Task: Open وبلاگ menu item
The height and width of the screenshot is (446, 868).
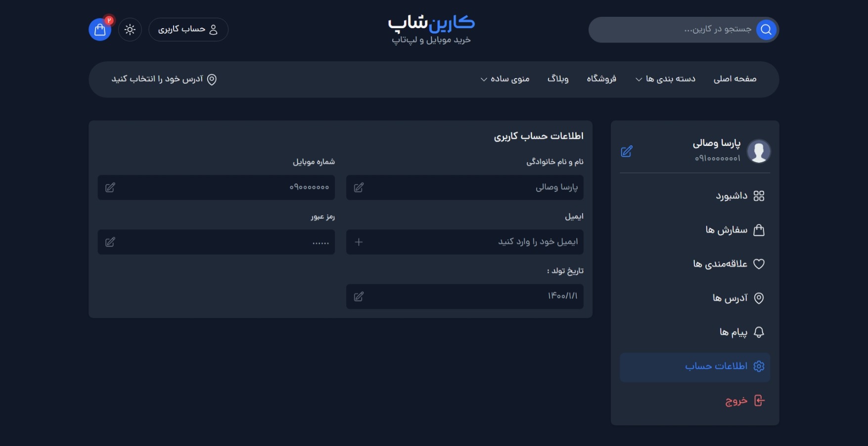Action: point(558,79)
